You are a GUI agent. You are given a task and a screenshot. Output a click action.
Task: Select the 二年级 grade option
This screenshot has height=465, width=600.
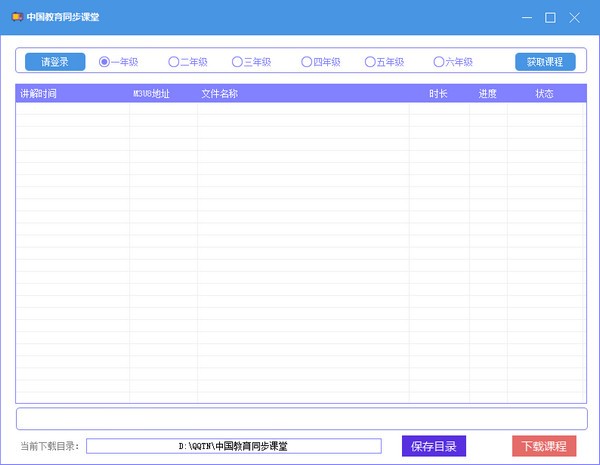click(x=173, y=62)
